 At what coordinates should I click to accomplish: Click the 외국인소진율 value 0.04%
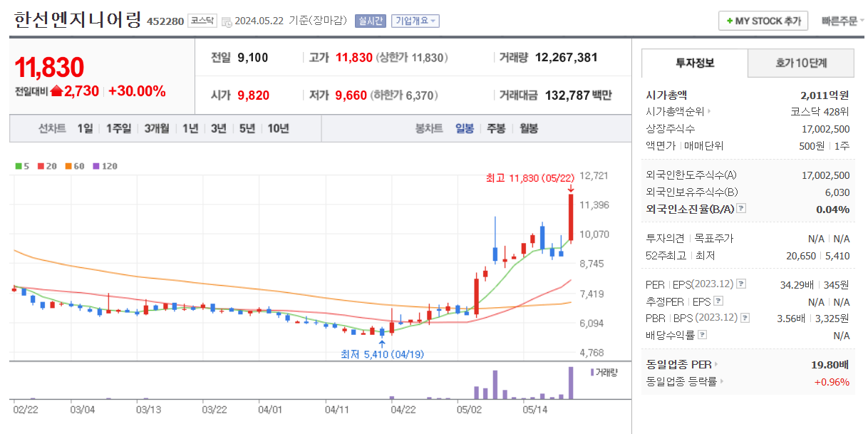point(832,209)
